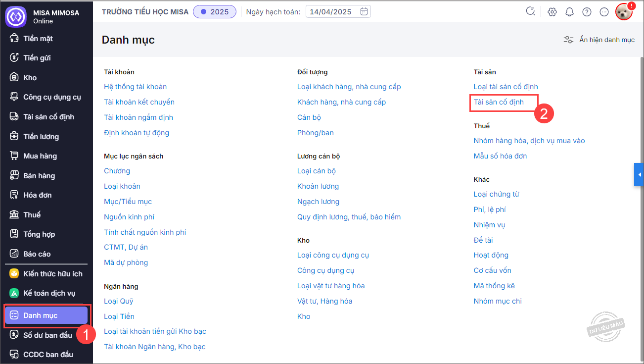Open Khách hàng, nhà cung cấp link
Screen dimensions: 644x364
tap(341, 102)
